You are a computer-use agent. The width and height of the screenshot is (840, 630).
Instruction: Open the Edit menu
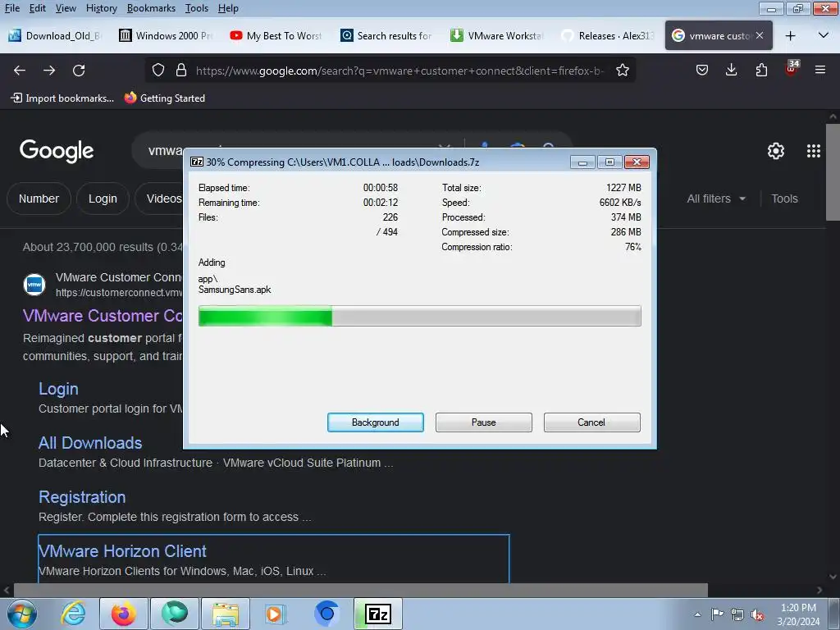point(37,8)
